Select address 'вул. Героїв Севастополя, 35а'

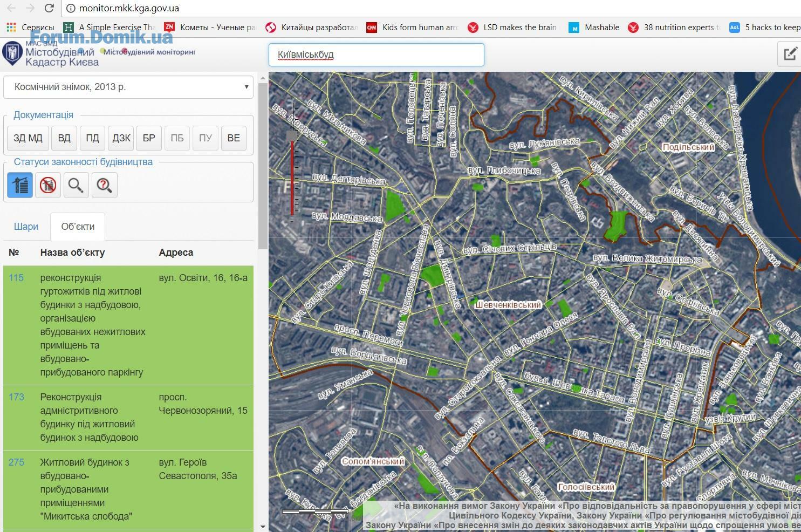coord(198,469)
